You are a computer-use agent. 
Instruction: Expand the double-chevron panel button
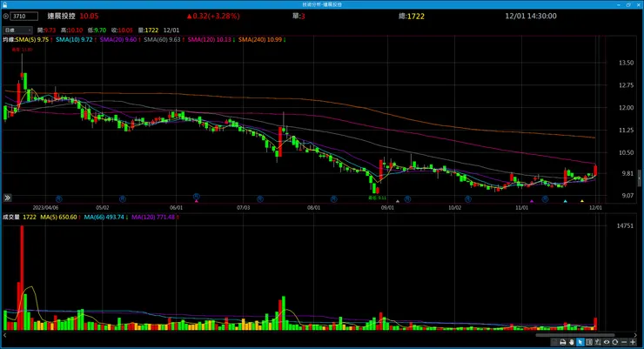[x=7, y=198]
